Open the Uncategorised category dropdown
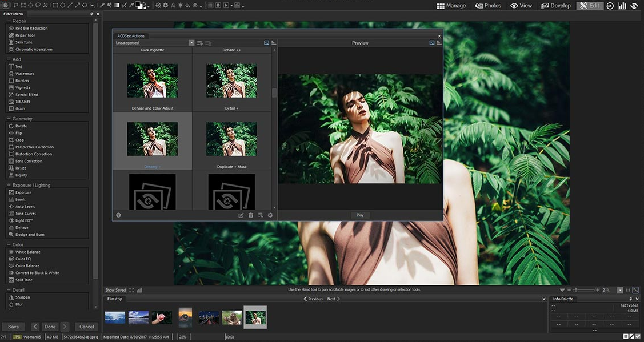This screenshot has height=342, width=644. coord(191,43)
